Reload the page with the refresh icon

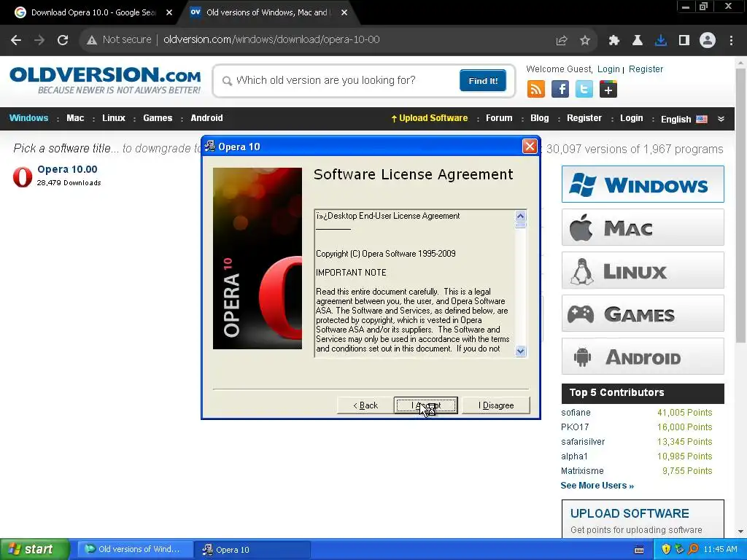[63, 40]
